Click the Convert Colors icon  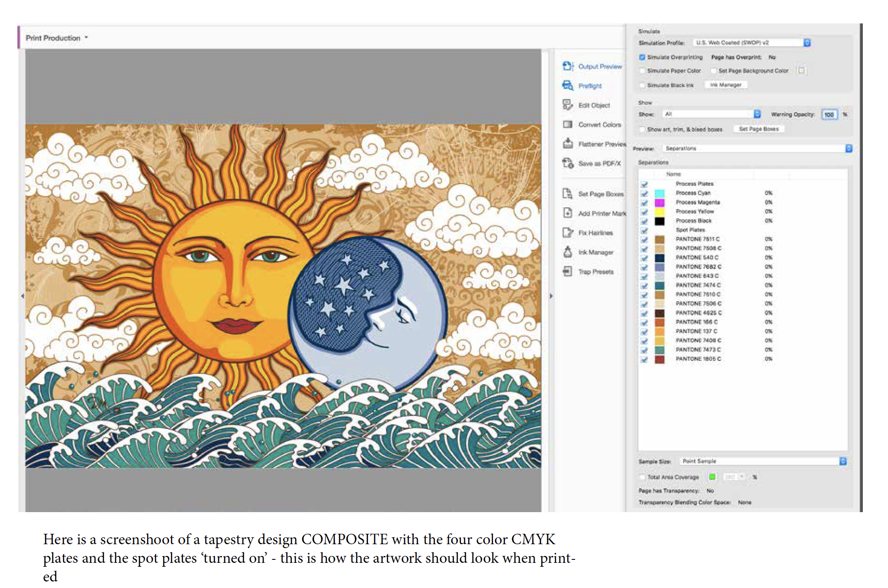point(568,124)
